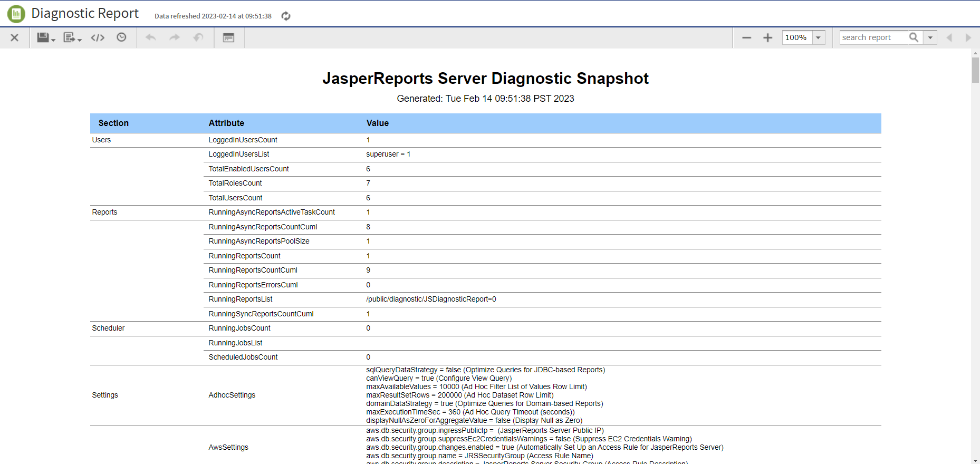This screenshot has height=464, width=980.
Task: Click the LoggedInUsersList attribute
Action: coord(239,154)
